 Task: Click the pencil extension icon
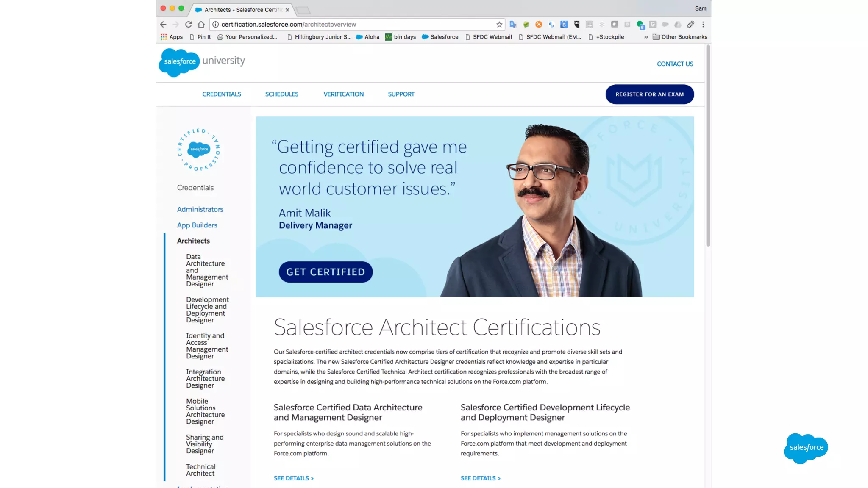(x=690, y=25)
